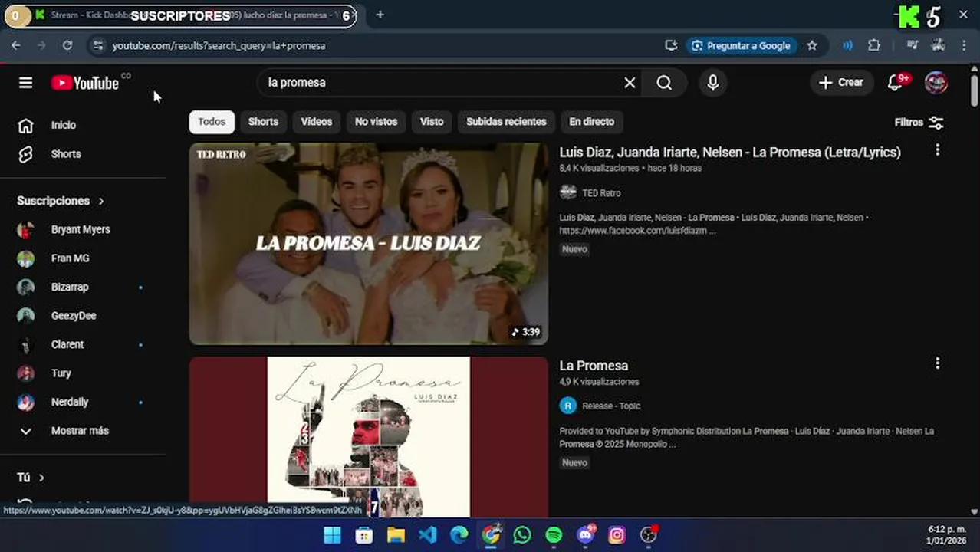
Task: Expand the Suscripciones section
Action: [x=61, y=201]
